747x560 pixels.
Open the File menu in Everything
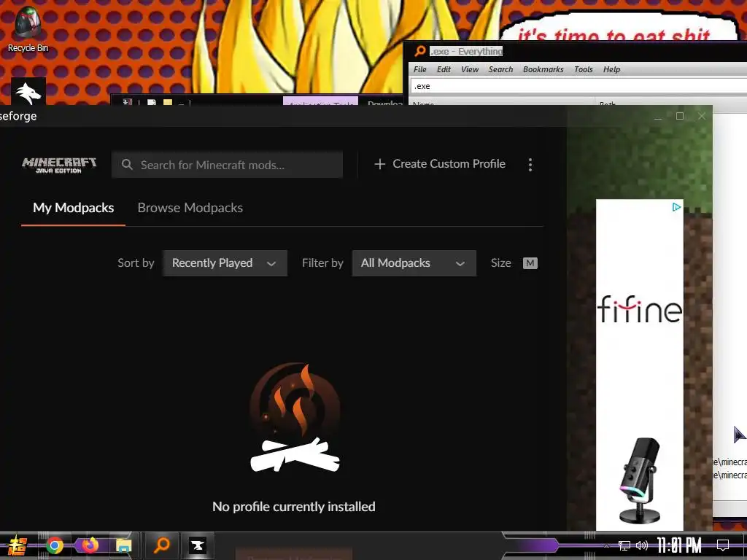tap(419, 69)
